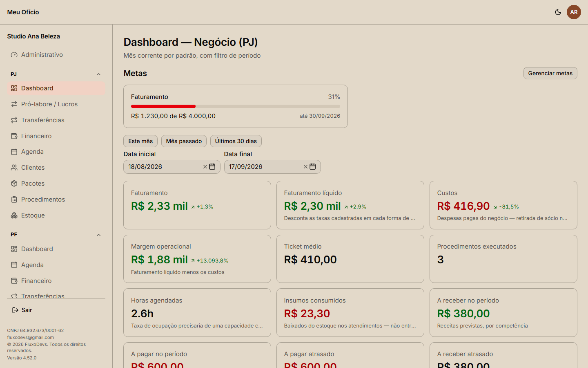588x368 pixels.
Task: Click the Pacotes package icon
Action: [14, 184]
